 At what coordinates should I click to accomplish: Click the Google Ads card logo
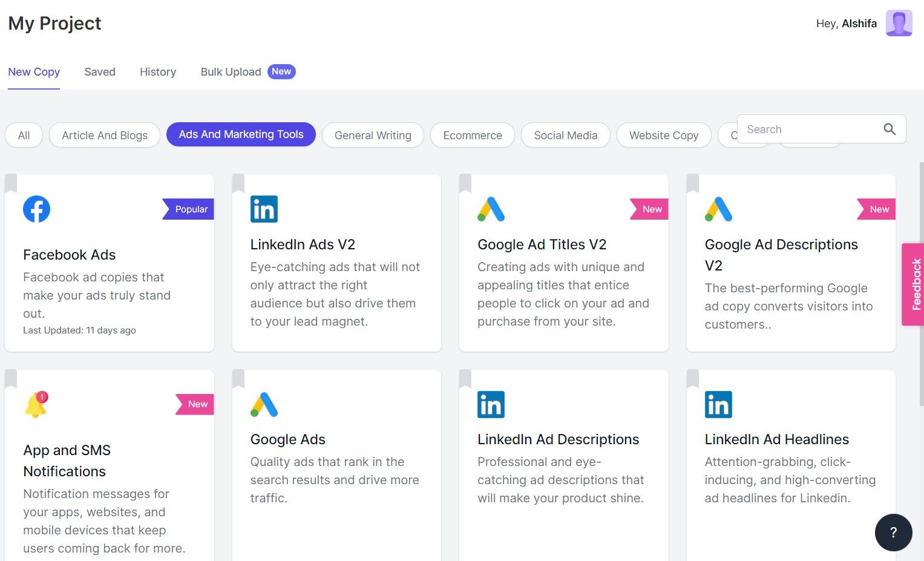pos(264,404)
